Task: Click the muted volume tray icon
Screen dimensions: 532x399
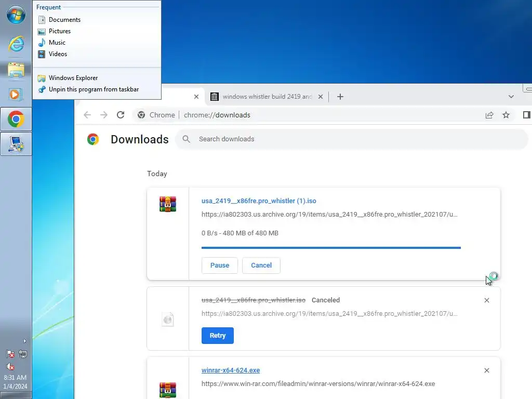Action: tap(10, 366)
